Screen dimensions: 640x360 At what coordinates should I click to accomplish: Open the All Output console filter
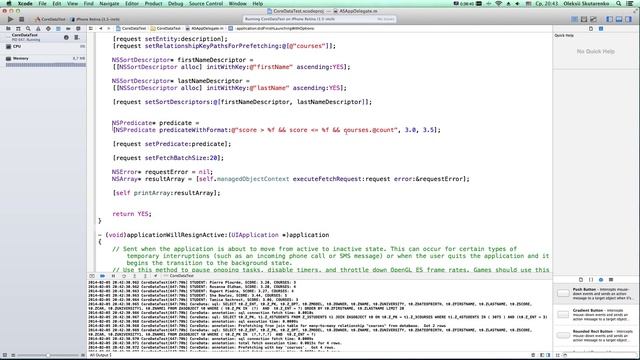click(100, 355)
